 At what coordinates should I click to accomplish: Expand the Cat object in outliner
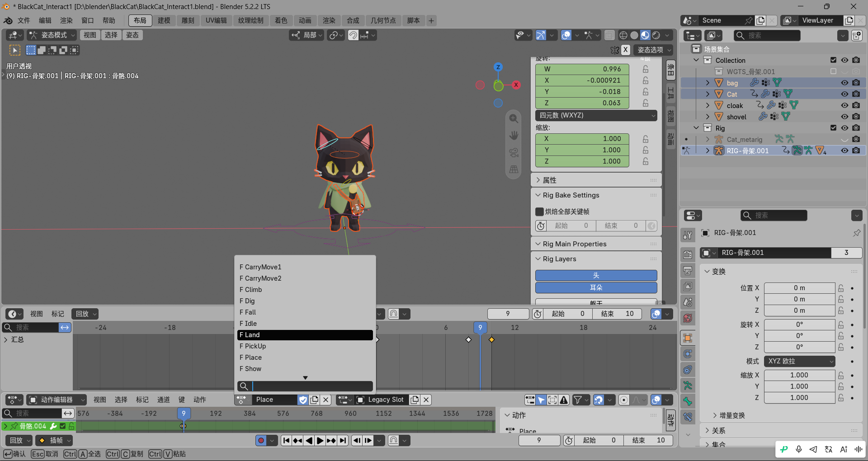tap(708, 94)
